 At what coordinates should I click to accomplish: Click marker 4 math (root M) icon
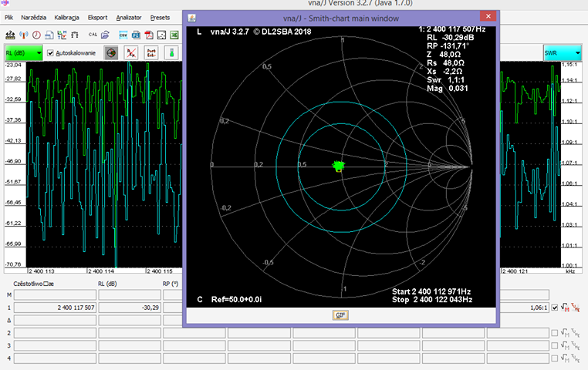tap(565, 358)
